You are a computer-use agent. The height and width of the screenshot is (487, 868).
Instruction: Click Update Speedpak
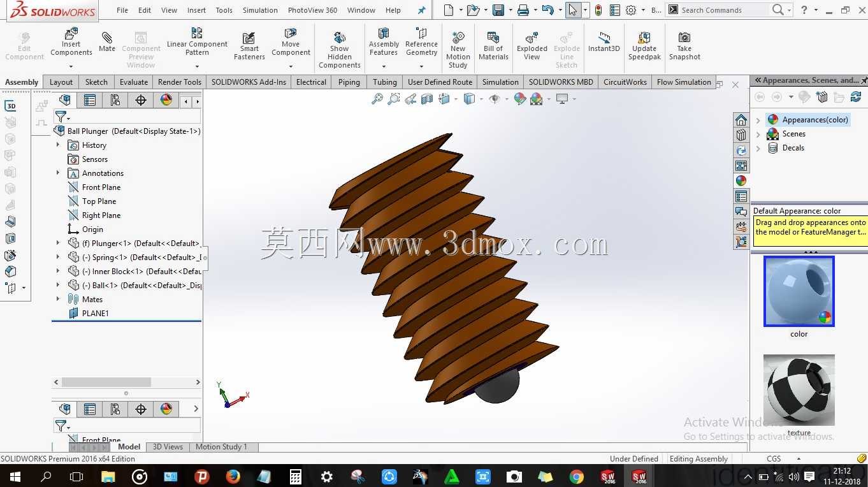pos(644,46)
